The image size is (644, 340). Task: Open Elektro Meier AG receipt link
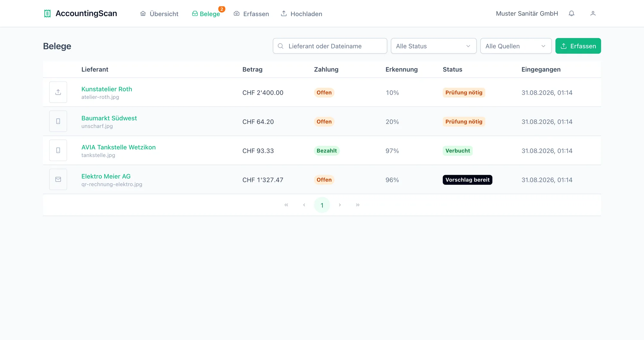pyautogui.click(x=106, y=176)
